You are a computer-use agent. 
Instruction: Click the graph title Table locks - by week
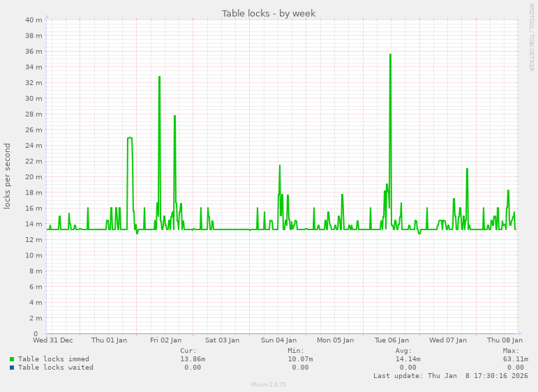click(x=269, y=13)
